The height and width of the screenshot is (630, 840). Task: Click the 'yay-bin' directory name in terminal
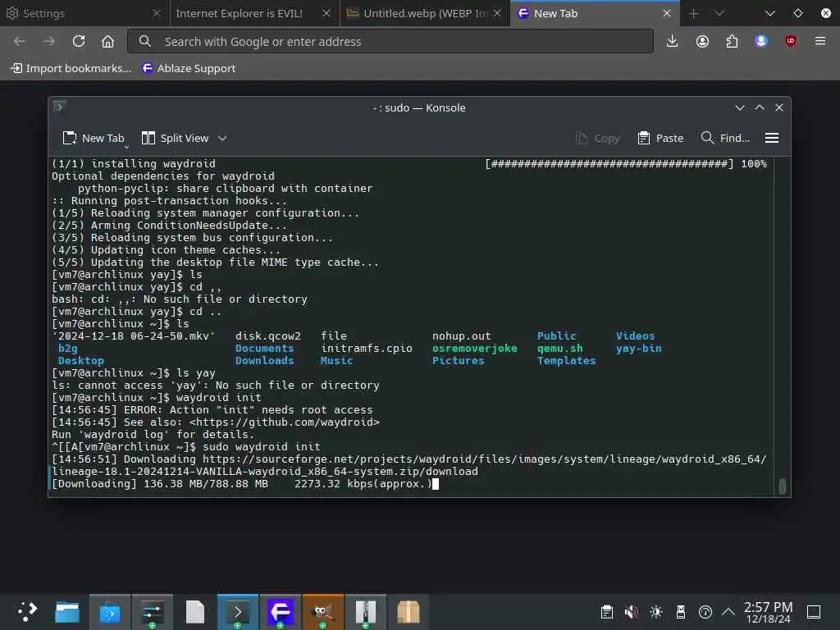tap(638, 348)
